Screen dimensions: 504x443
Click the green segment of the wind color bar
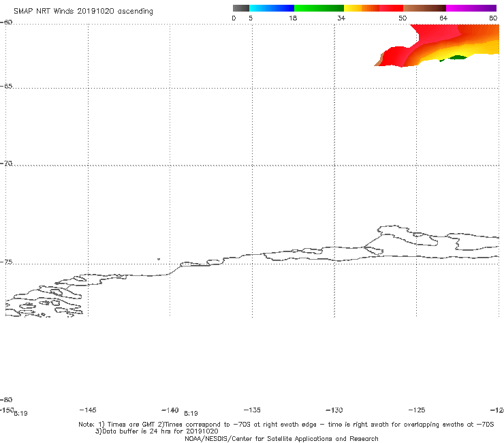coord(319,8)
